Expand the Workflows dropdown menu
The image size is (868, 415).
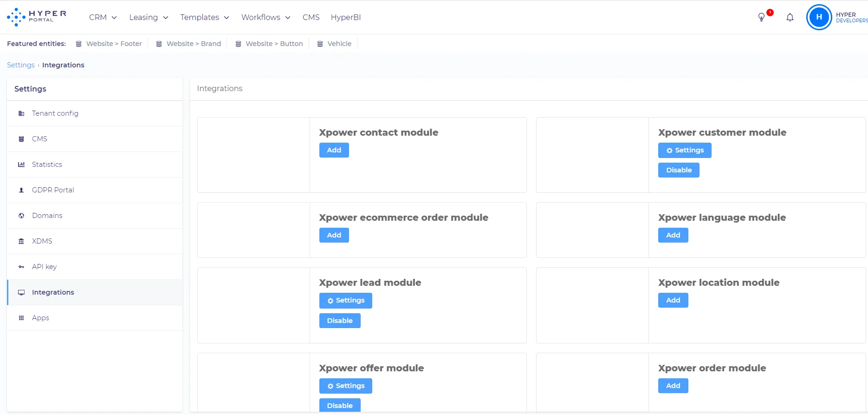(266, 17)
